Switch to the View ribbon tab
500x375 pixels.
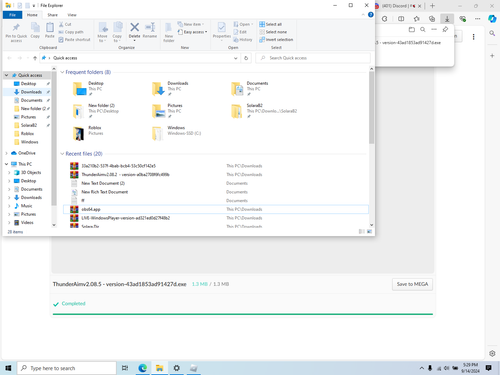72,15
